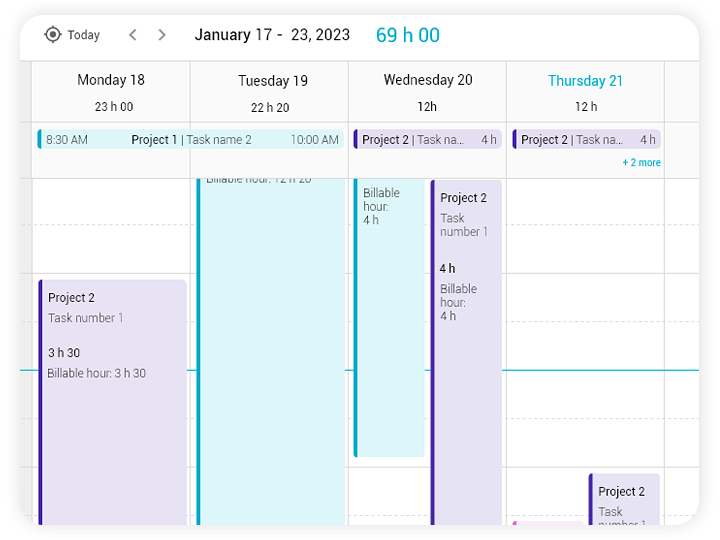Viewport: 720px width, 540px height.
Task: Go to previous week with left chevron
Action: click(x=133, y=35)
